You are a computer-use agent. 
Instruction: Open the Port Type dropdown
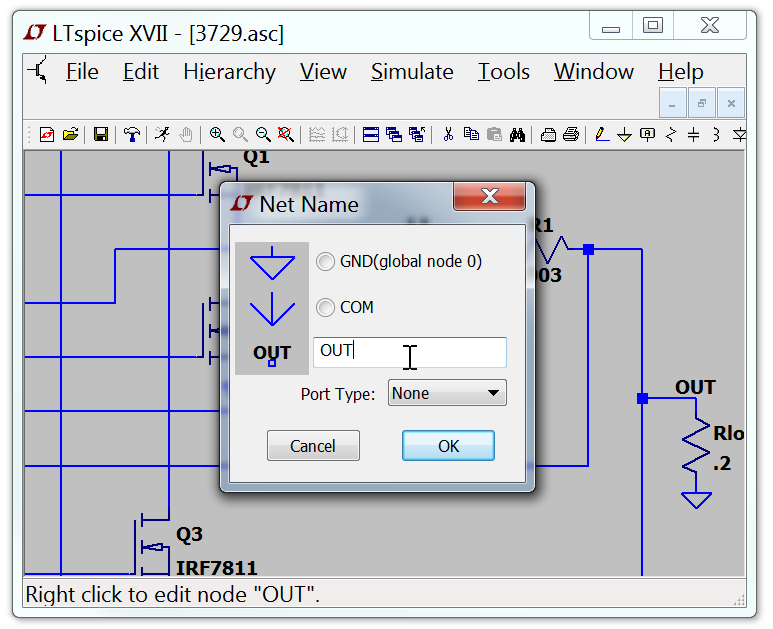tap(447, 394)
